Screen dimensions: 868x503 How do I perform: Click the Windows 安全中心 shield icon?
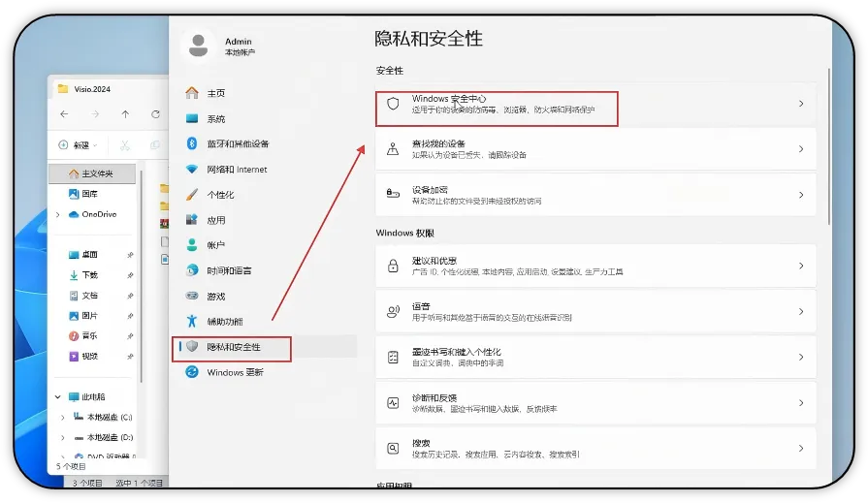(x=393, y=104)
